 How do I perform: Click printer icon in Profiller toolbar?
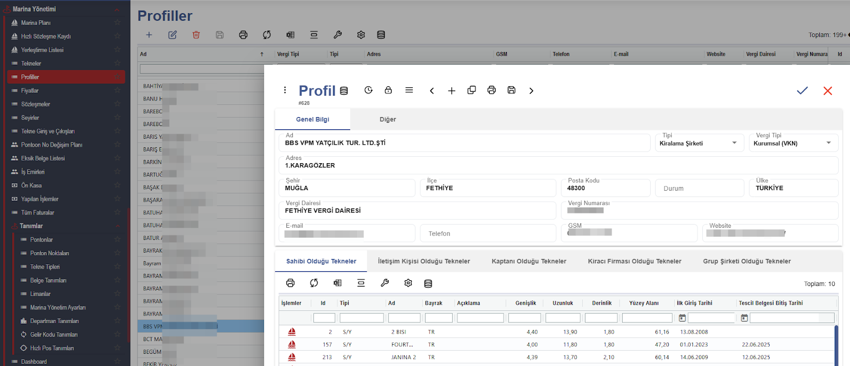[x=243, y=35]
